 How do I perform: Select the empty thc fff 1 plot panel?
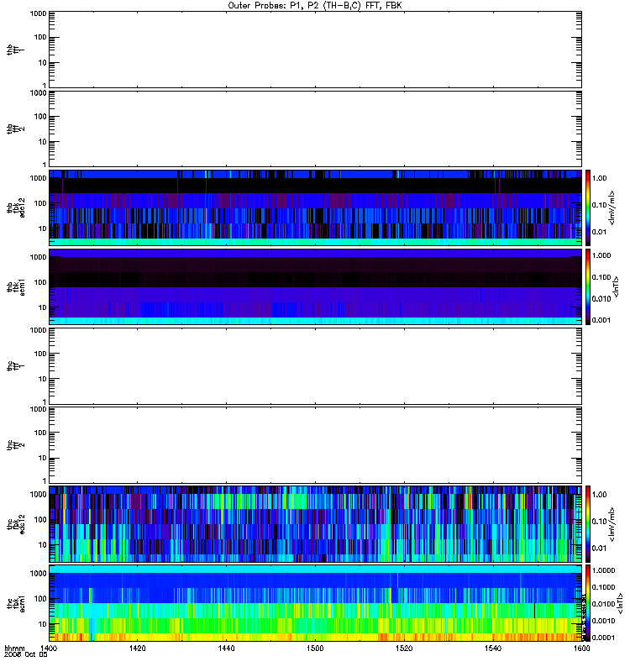click(x=315, y=366)
